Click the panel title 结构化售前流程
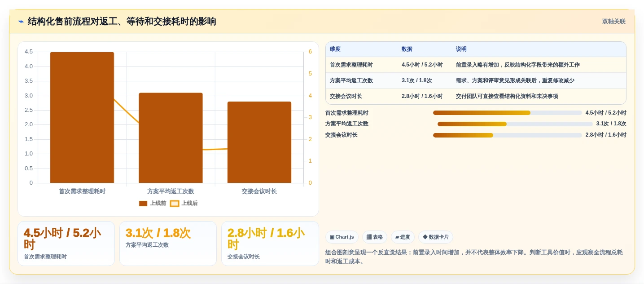 [x=122, y=22]
